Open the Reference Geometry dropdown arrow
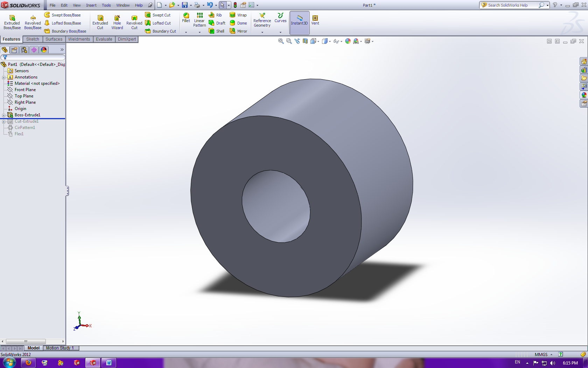This screenshot has height=368, width=588. click(262, 32)
